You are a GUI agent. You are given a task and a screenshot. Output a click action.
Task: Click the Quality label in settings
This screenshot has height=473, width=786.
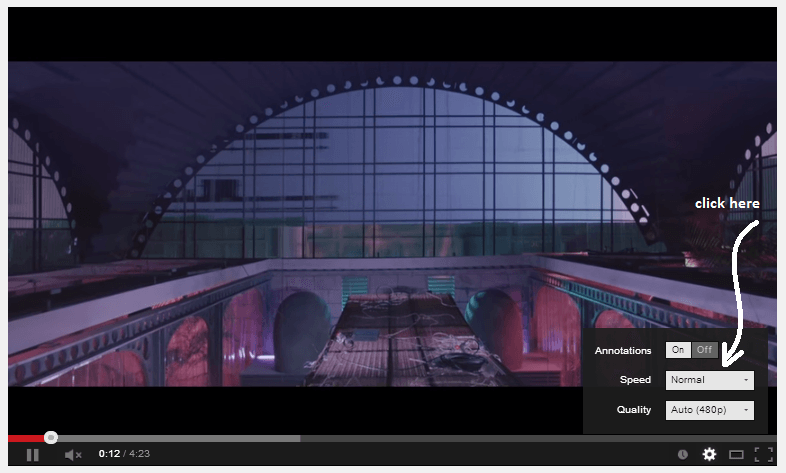pos(634,410)
